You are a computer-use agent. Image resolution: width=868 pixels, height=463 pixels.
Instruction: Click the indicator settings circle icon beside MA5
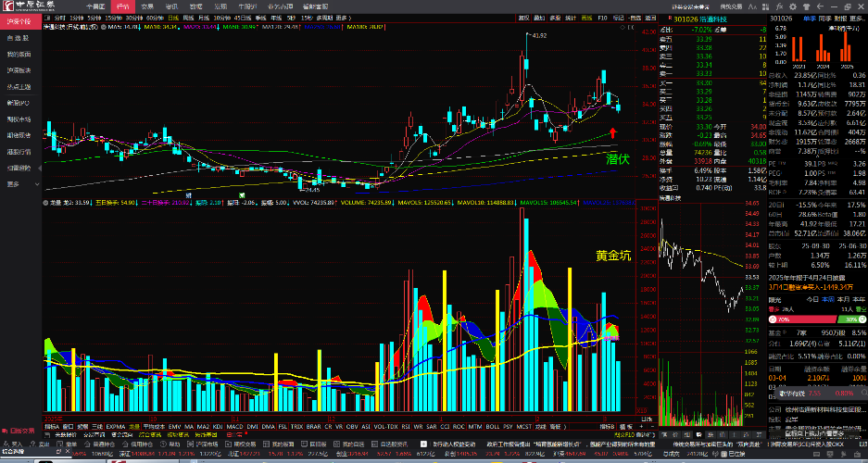104,27
